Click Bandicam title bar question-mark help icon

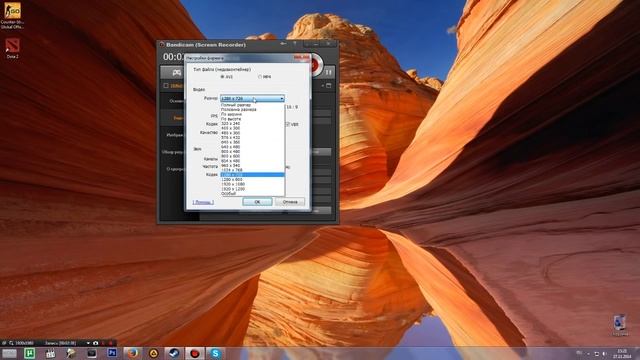click(x=295, y=44)
